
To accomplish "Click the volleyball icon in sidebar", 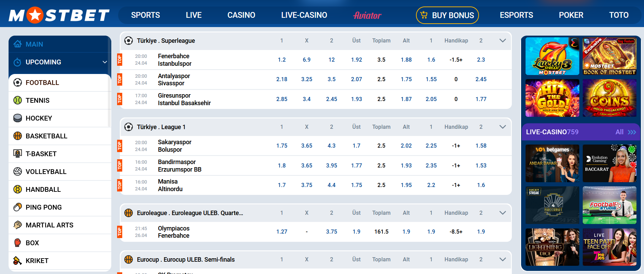I will tap(17, 172).
